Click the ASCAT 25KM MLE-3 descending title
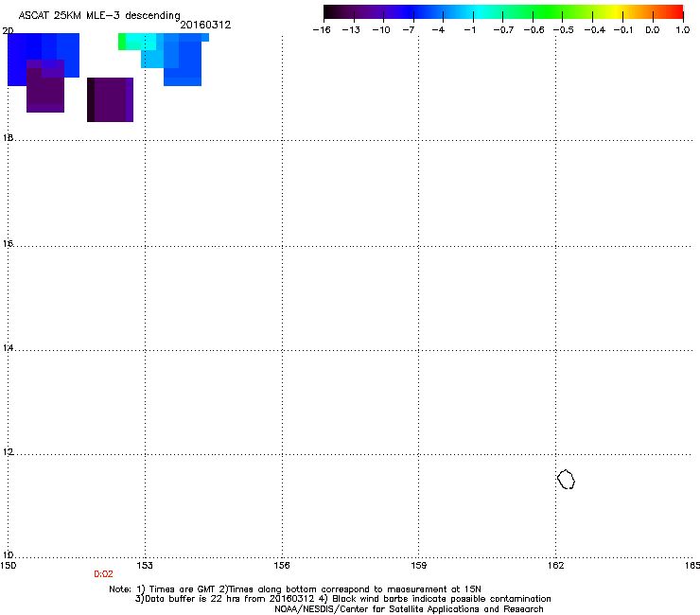 click(99, 15)
